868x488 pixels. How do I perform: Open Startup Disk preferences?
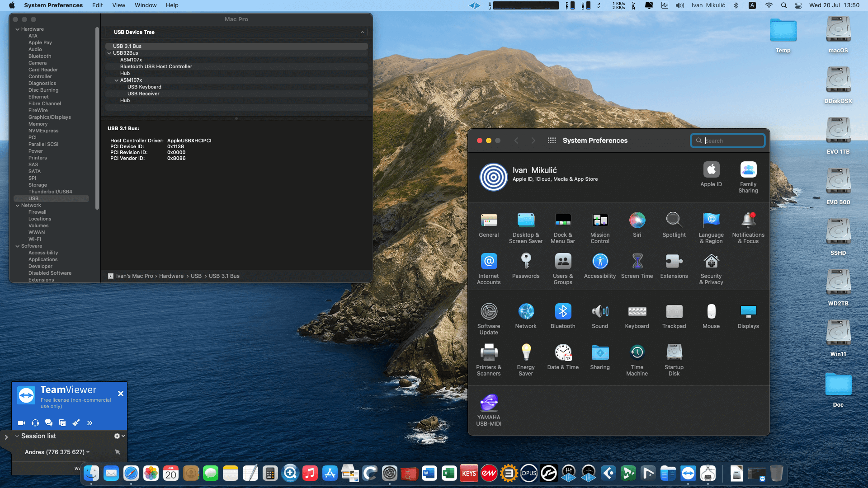point(674,361)
